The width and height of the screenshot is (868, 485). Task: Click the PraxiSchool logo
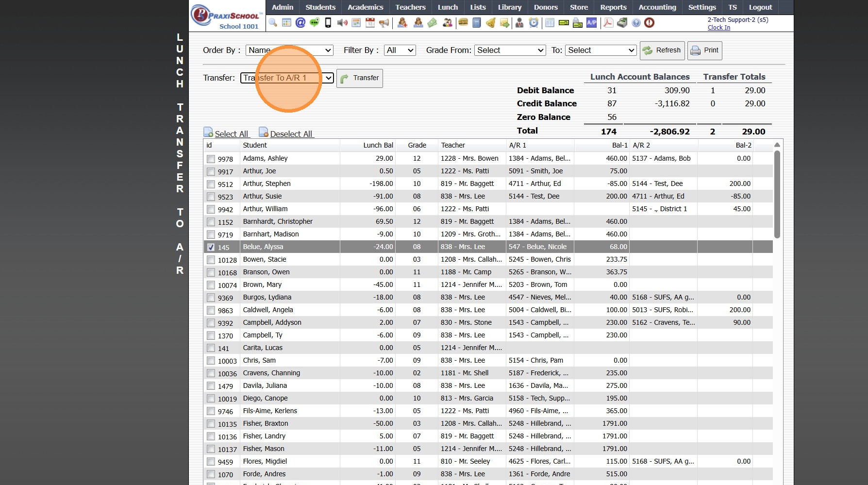point(227,16)
